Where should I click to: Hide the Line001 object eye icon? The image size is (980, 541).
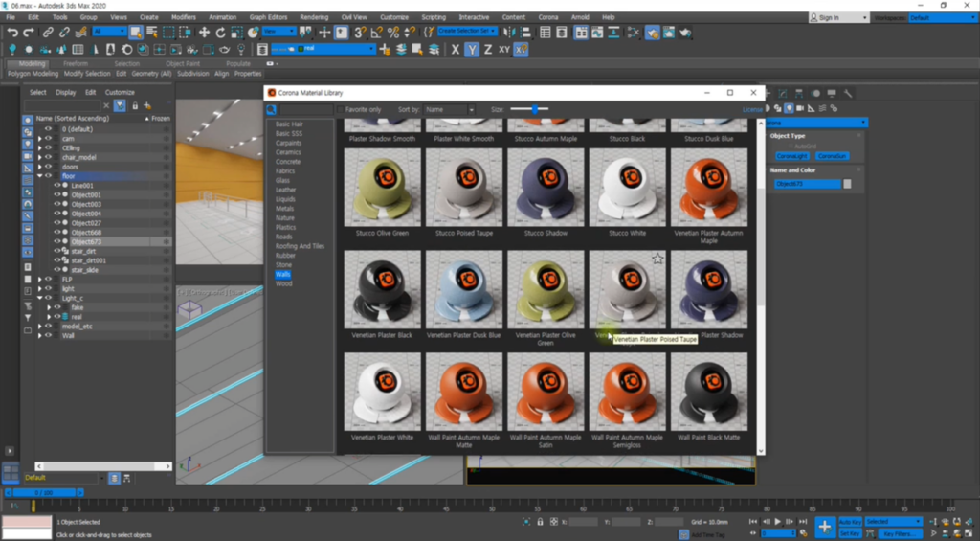(56, 185)
